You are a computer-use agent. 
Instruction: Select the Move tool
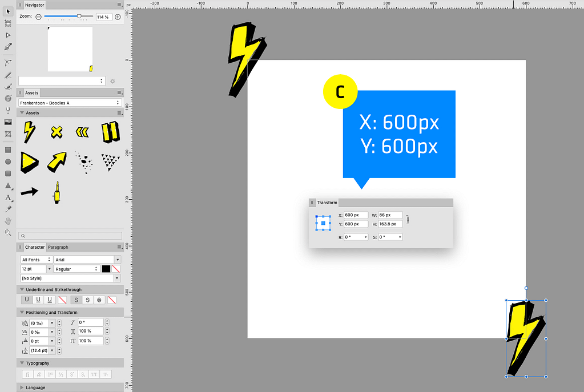pyautogui.click(x=8, y=10)
